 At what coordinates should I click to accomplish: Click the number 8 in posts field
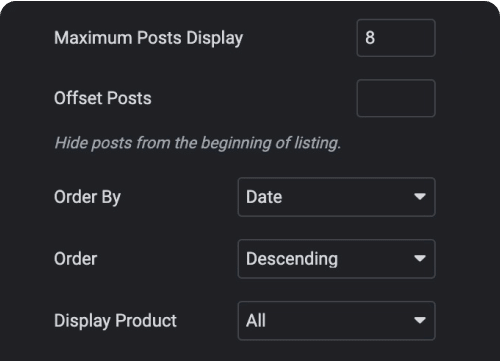[x=370, y=38]
